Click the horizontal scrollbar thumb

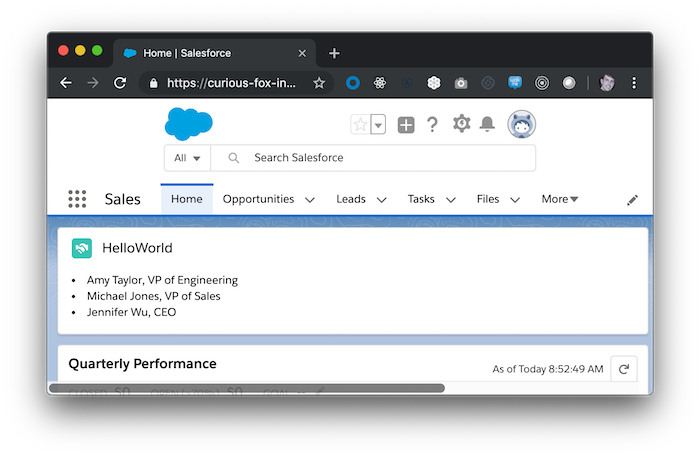[x=247, y=388]
